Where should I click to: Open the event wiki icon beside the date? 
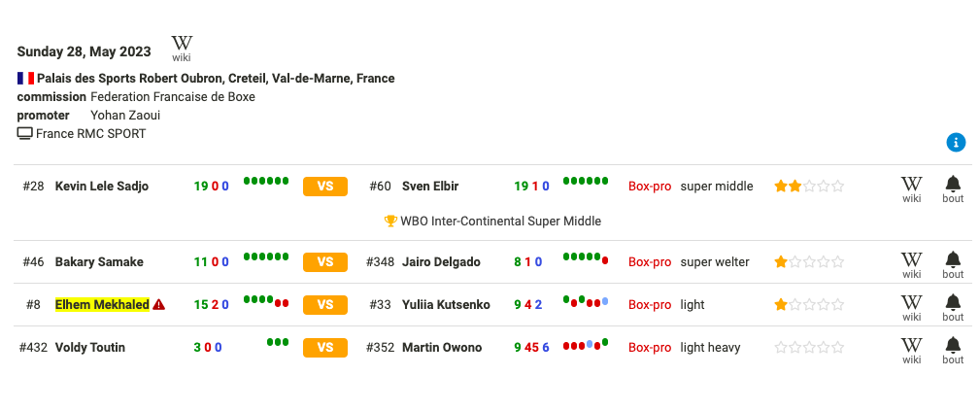[182, 49]
